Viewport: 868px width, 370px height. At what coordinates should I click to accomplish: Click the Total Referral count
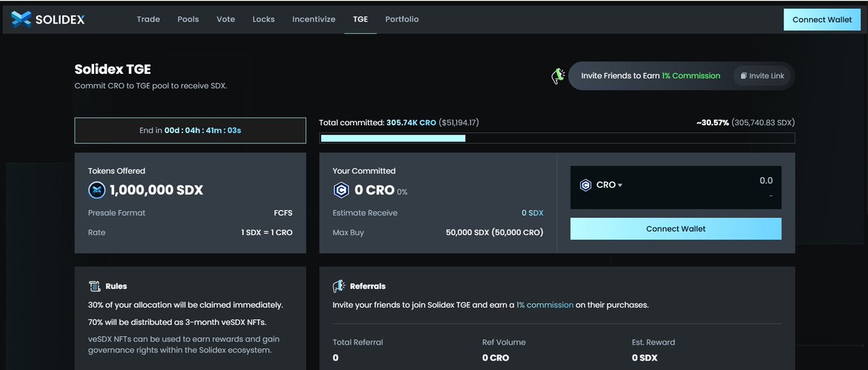tap(336, 358)
